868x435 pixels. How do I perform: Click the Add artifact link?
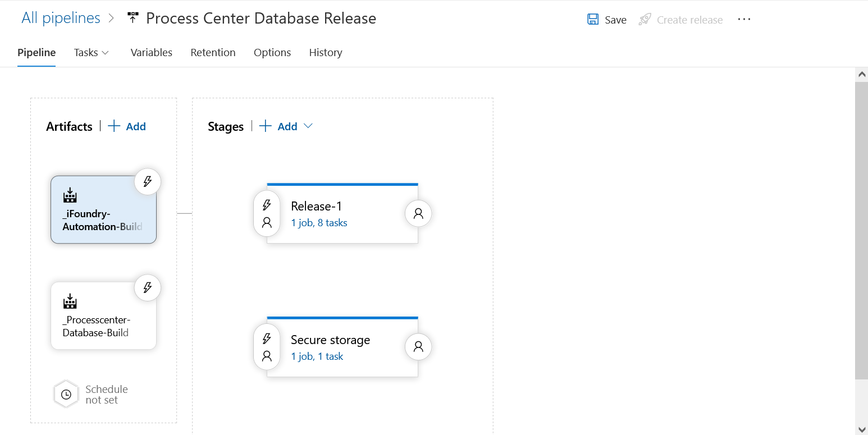[x=136, y=126]
